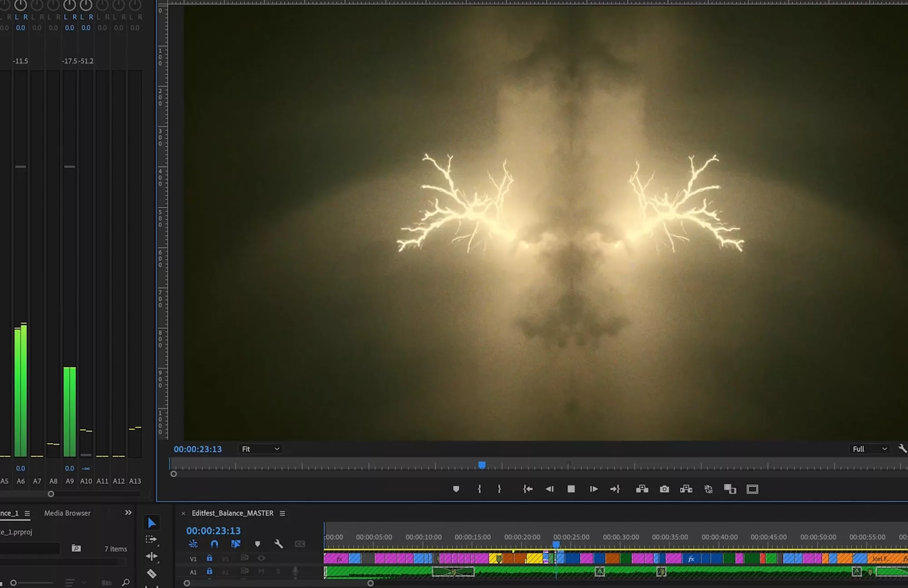
Task: Stop playback in program monitor
Action: point(571,489)
